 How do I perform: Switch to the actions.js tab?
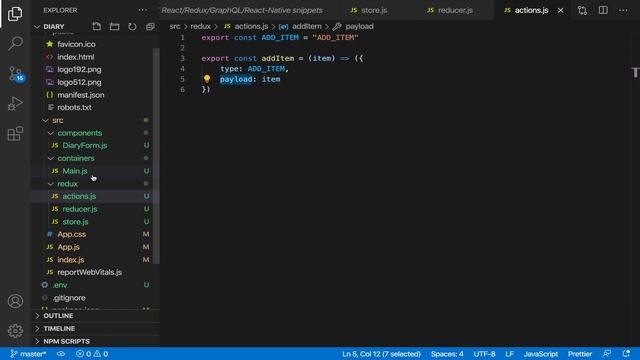coord(527,10)
